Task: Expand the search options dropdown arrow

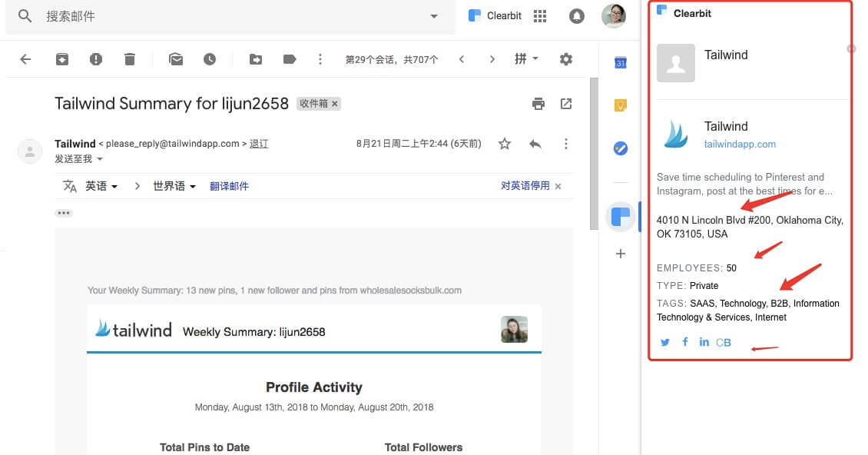Action: [434, 17]
